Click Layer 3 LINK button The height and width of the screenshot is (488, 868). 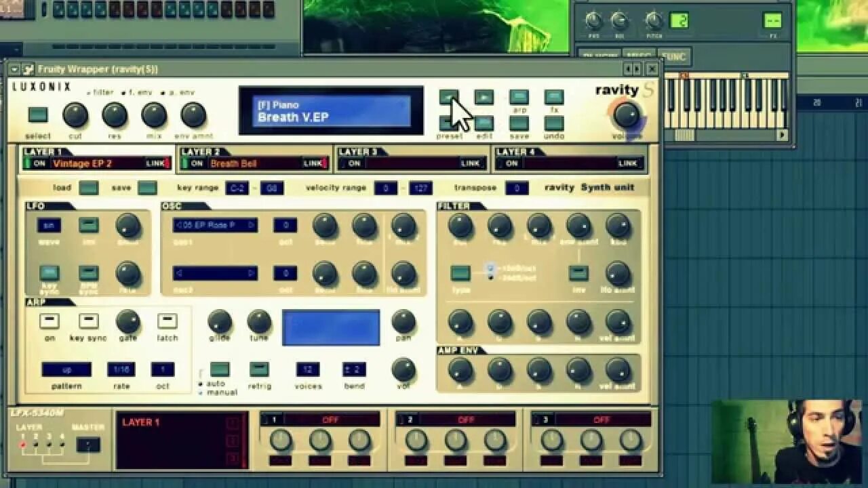coord(471,163)
